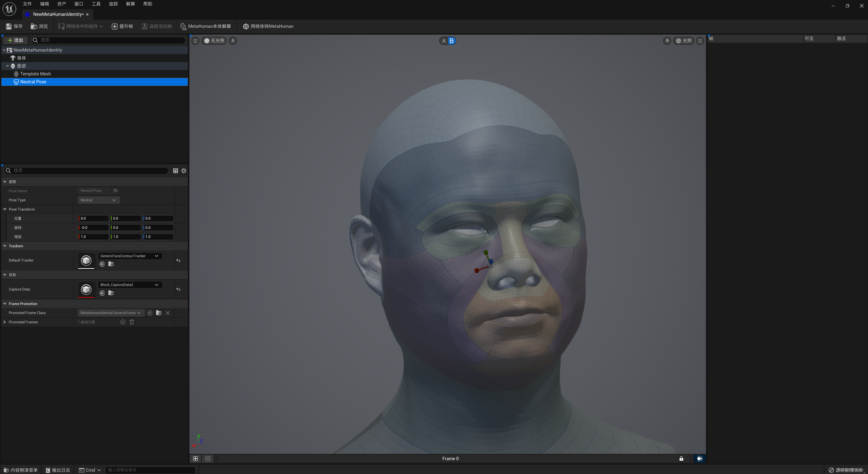Open the 解算 menu
868x474 pixels.
(x=130, y=4)
